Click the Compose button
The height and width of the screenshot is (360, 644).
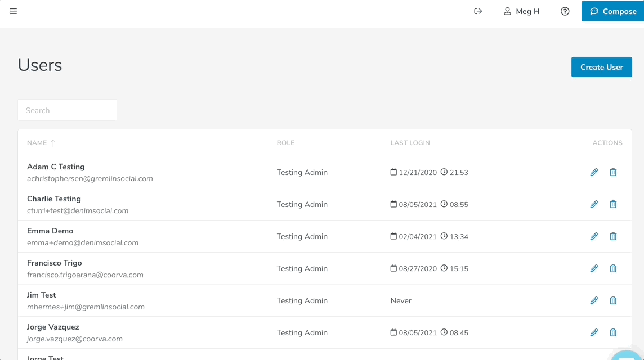coord(613,11)
